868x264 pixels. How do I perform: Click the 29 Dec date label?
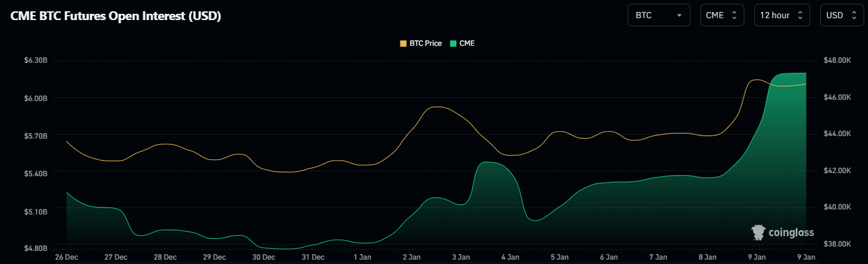coord(215,257)
